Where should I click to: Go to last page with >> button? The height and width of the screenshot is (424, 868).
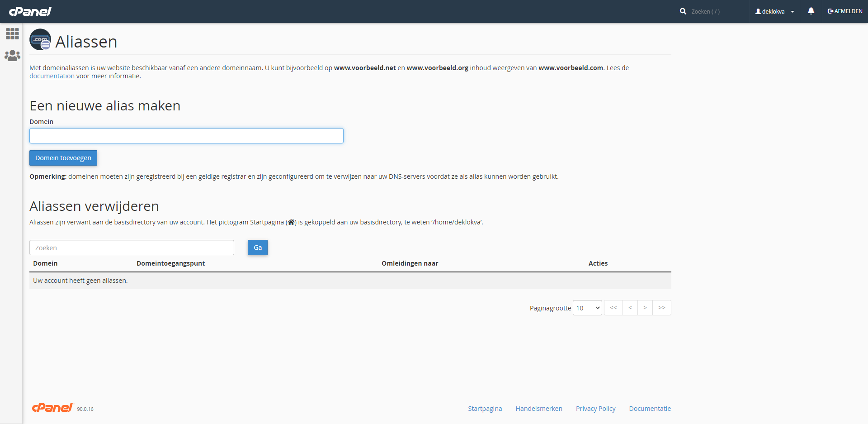[x=661, y=308]
